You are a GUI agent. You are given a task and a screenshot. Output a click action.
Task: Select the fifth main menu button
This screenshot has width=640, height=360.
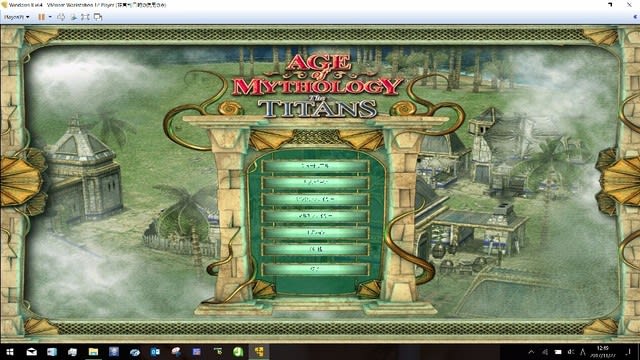coord(316,233)
